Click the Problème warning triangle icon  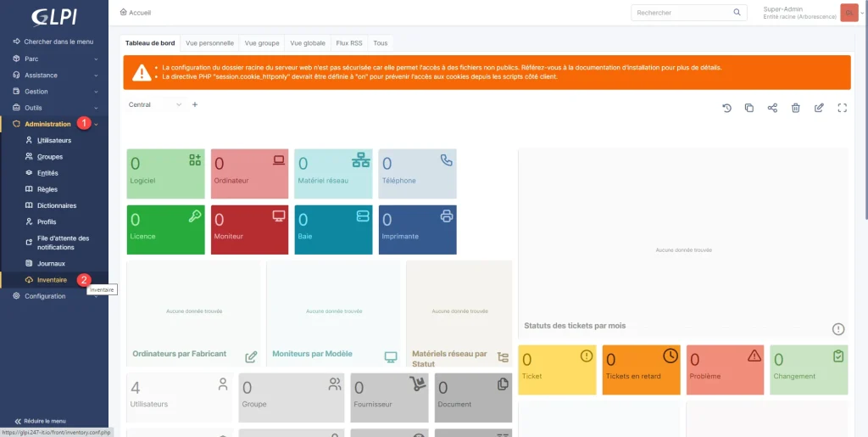[754, 356]
